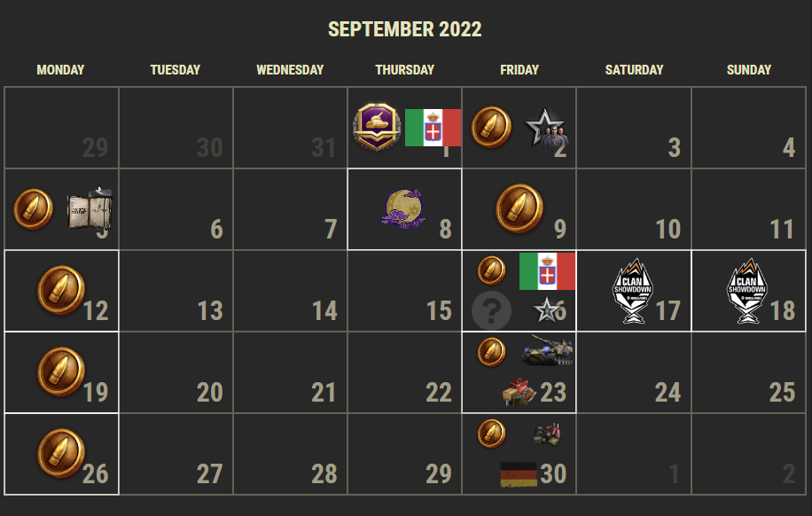Select the Italian flag on September 16
The height and width of the screenshot is (516, 812).
click(547, 271)
